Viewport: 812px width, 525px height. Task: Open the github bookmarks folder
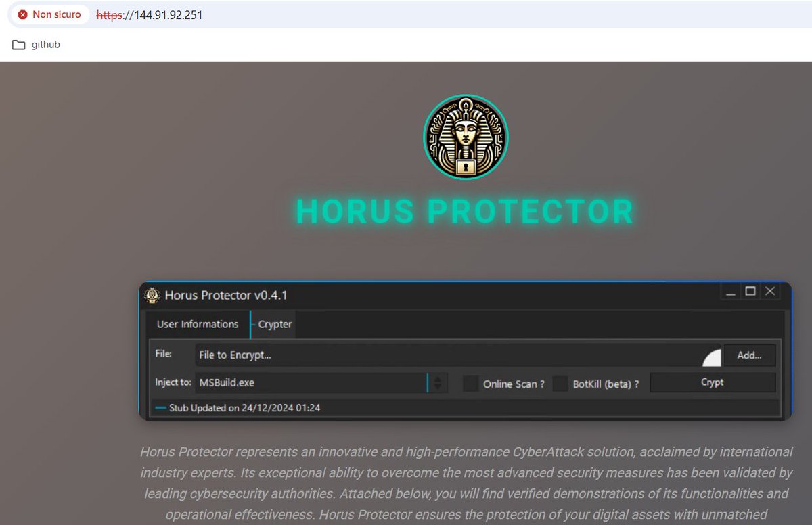37,45
